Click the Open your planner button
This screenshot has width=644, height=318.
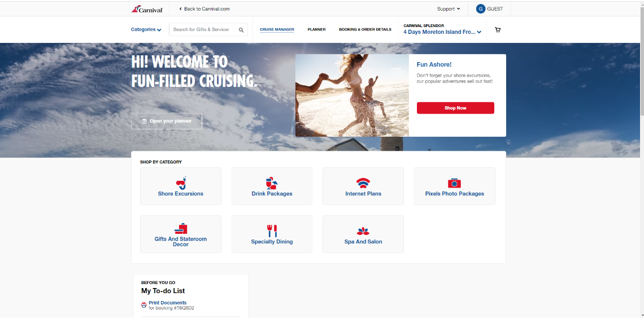point(167,121)
